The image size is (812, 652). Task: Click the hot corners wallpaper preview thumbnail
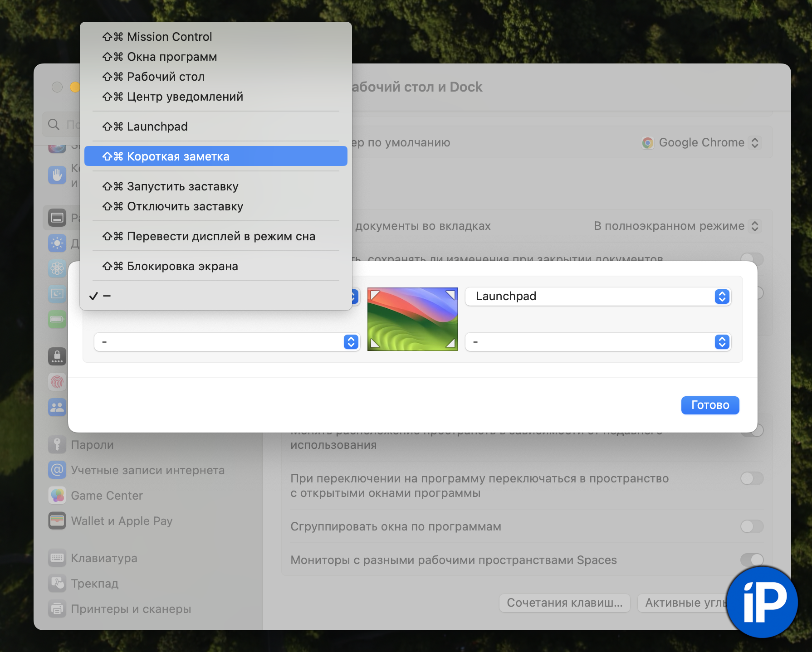click(412, 319)
